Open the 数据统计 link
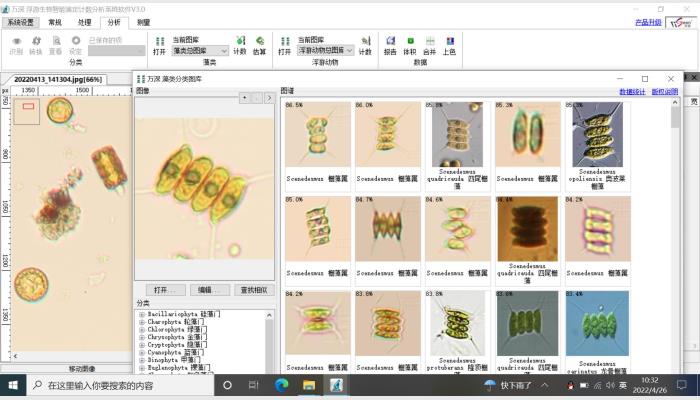 [x=632, y=91]
